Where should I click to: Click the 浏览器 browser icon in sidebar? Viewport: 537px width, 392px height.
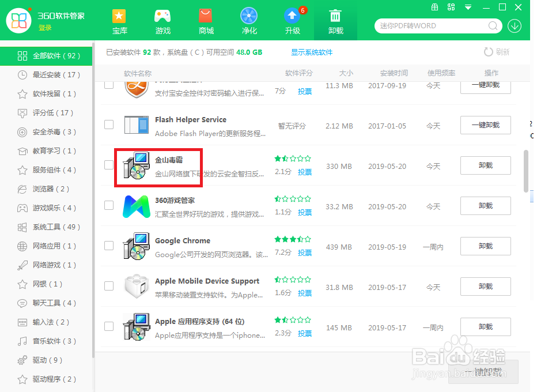[x=22, y=189]
